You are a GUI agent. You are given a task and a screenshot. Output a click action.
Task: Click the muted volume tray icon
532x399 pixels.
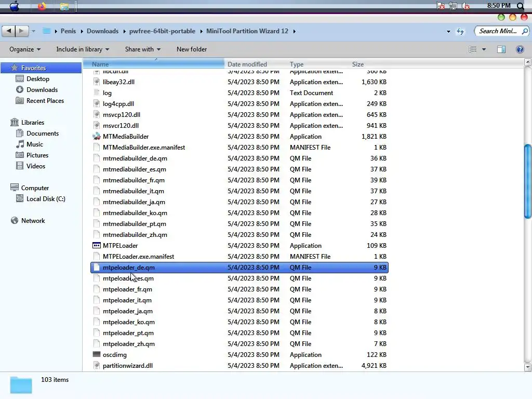(x=466, y=6)
